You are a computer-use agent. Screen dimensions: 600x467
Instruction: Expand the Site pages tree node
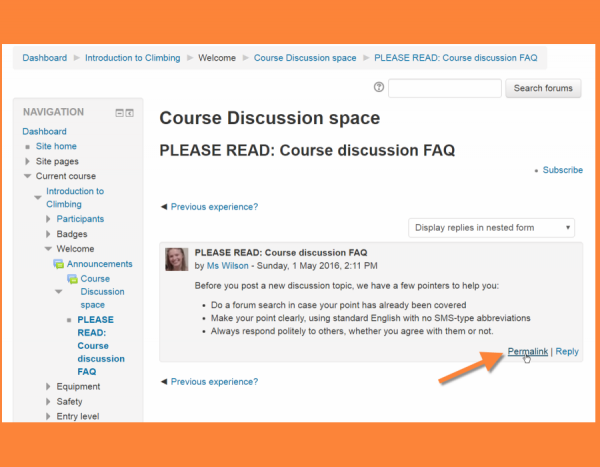(28, 161)
